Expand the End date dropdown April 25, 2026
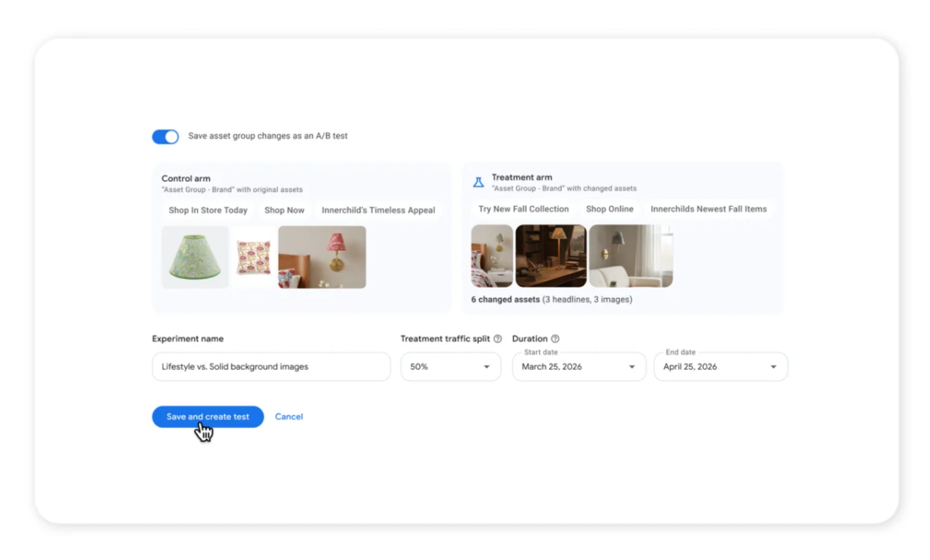Screen dimensions: 930x560 tap(720, 367)
